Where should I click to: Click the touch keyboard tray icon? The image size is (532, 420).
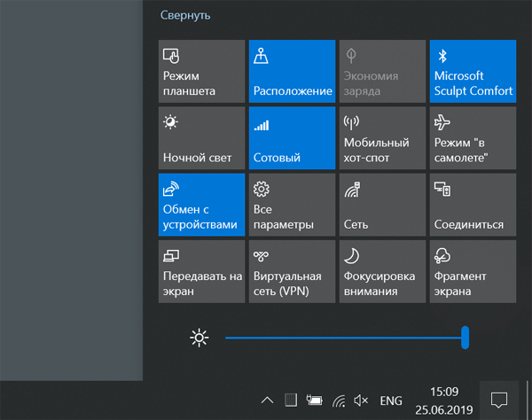pos(291,401)
